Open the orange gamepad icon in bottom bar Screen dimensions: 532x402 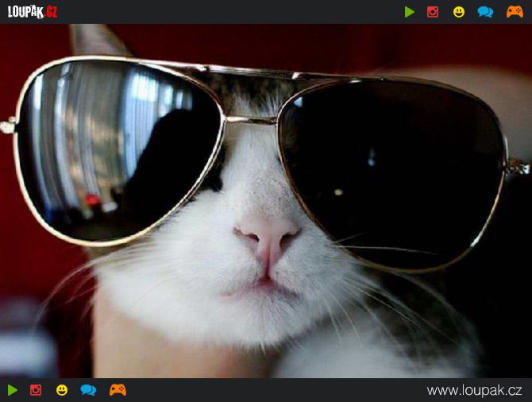tap(118, 390)
